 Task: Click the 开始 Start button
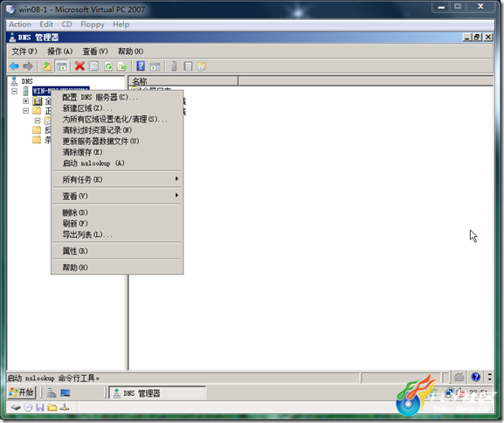[21, 392]
